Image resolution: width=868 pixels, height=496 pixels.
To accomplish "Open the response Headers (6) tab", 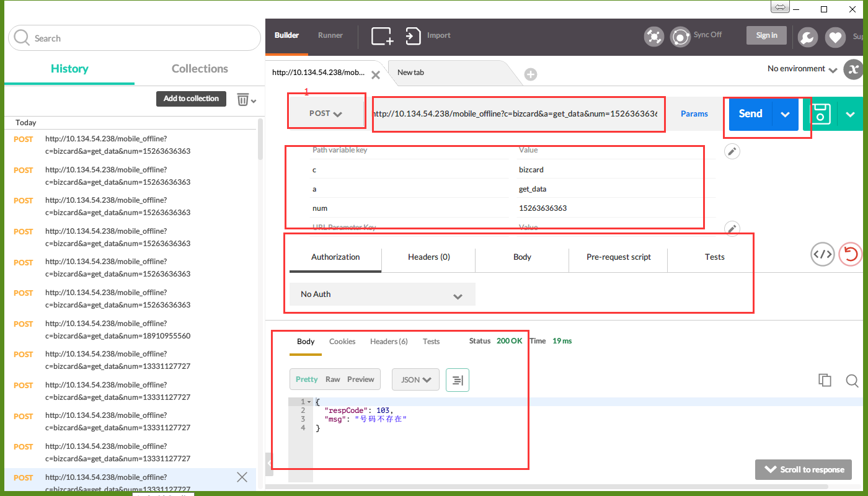I will click(x=389, y=342).
